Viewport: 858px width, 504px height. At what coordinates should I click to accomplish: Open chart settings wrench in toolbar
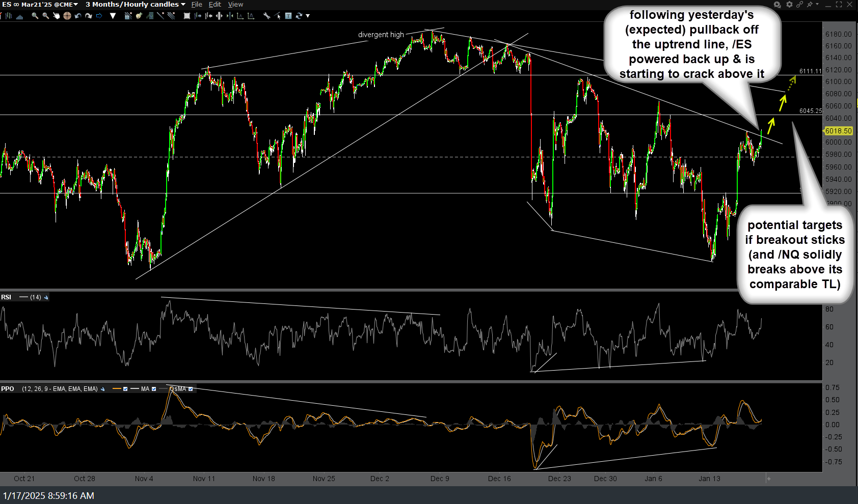tap(266, 16)
